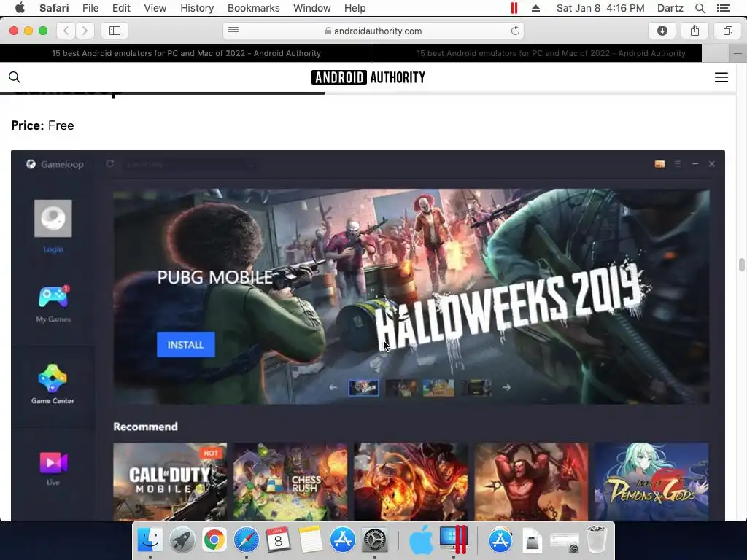
Task: Open Trash from the Dock
Action: tap(597, 539)
